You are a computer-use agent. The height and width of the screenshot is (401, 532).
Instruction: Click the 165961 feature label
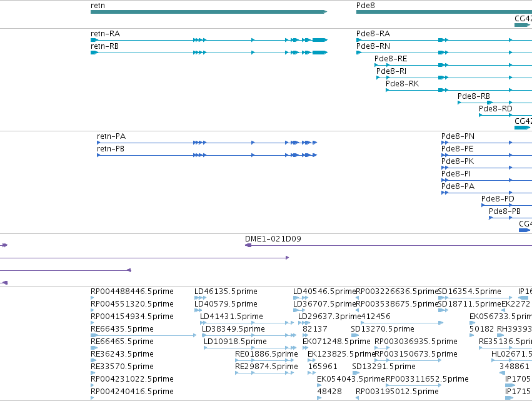[323, 367]
